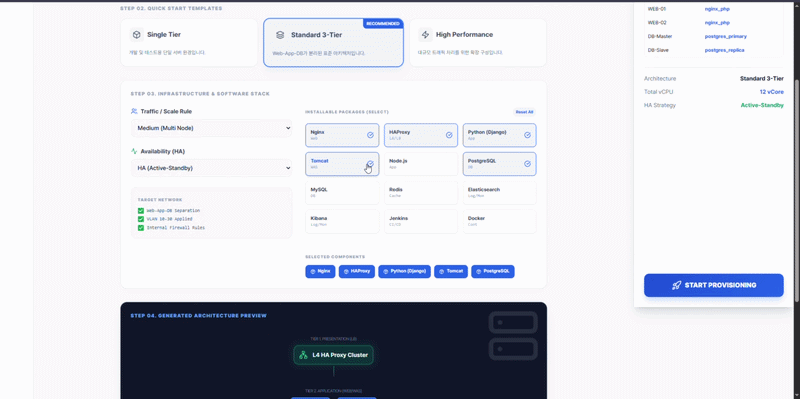The height and width of the screenshot is (399, 800).
Task: Click the postgres_primary role link
Action: point(726,36)
